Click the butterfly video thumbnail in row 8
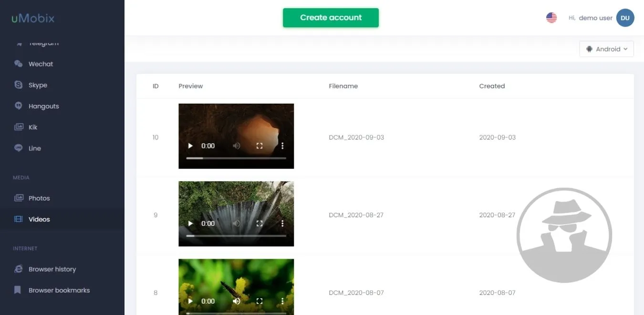 236,287
